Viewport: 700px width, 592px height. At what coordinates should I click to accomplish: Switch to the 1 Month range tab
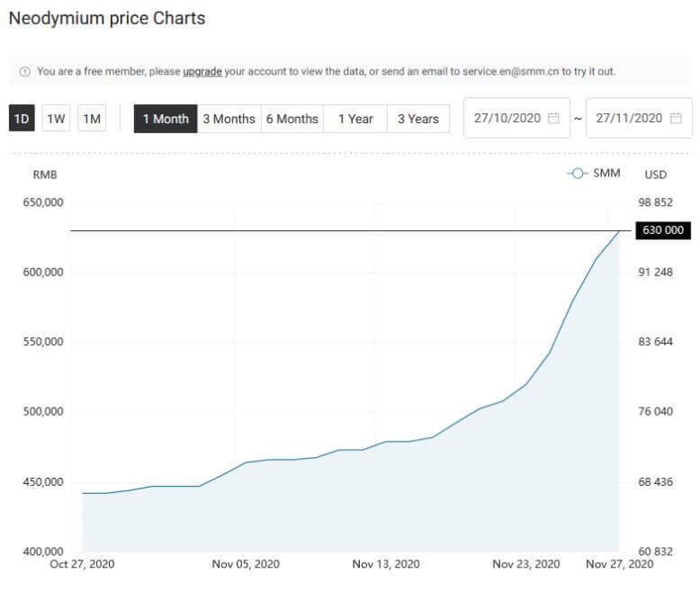pyautogui.click(x=166, y=119)
